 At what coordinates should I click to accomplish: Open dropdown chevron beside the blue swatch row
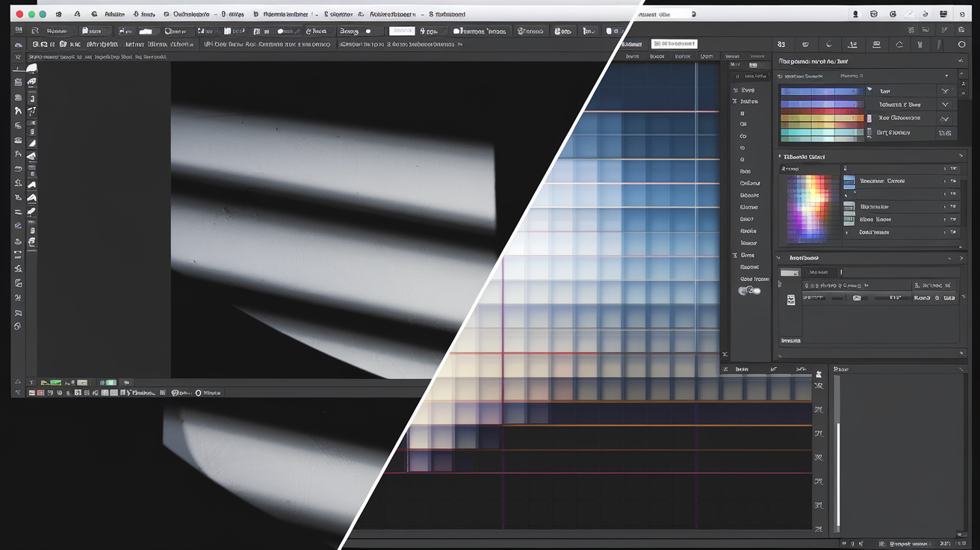pos(946,91)
